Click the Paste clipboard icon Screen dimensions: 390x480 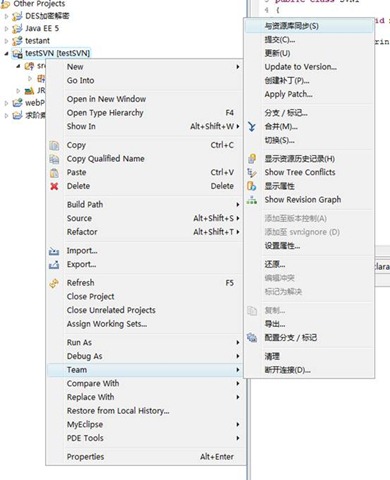(54, 173)
